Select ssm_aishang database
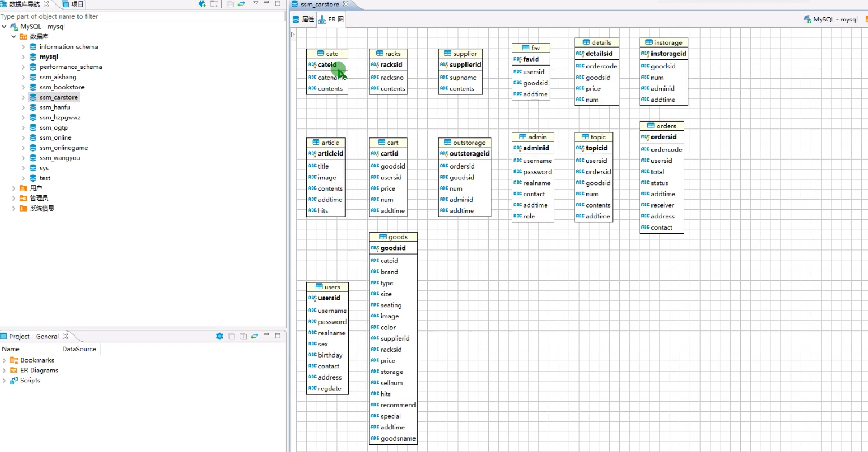 click(58, 77)
